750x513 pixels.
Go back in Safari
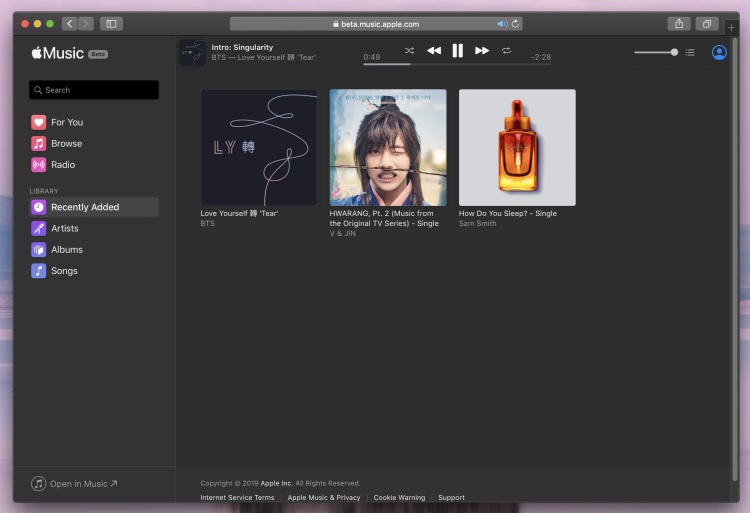tap(69, 24)
